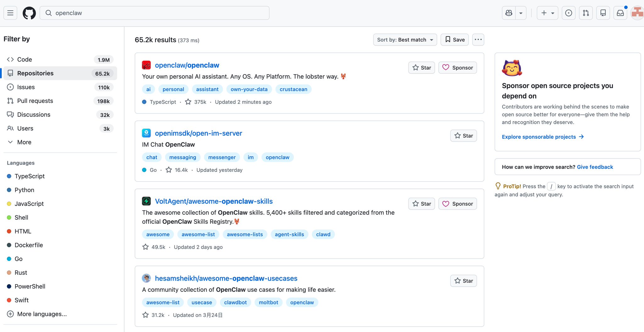Select Repositories filter

(x=60, y=73)
